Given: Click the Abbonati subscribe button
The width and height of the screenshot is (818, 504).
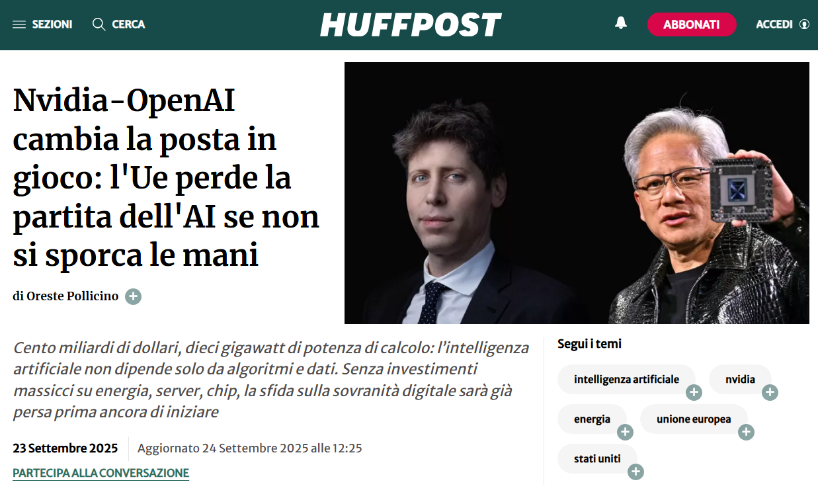Looking at the screenshot, I should point(692,24).
